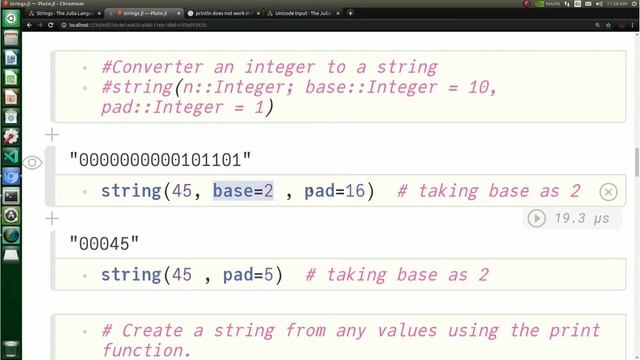Close the strings.jl — Pluto.jl tab
Screen dimensions: 640x360
(178, 13)
